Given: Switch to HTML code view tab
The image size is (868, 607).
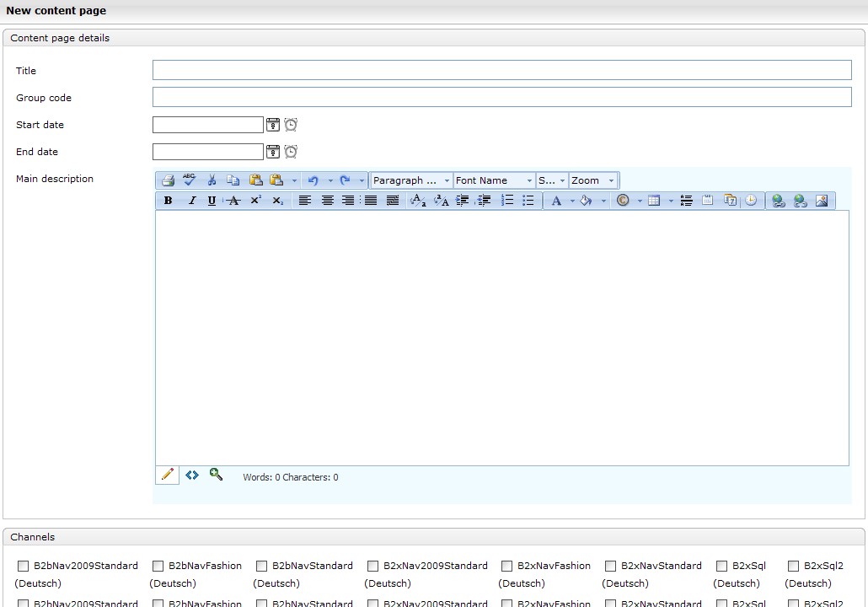Looking at the screenshot, I should (192, 475).
